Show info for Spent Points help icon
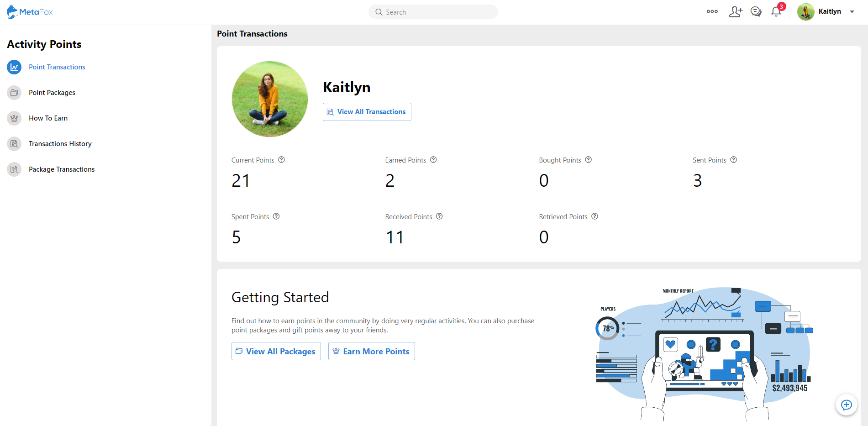This screenshot has width=868, height=426. (x=276, y=216)
